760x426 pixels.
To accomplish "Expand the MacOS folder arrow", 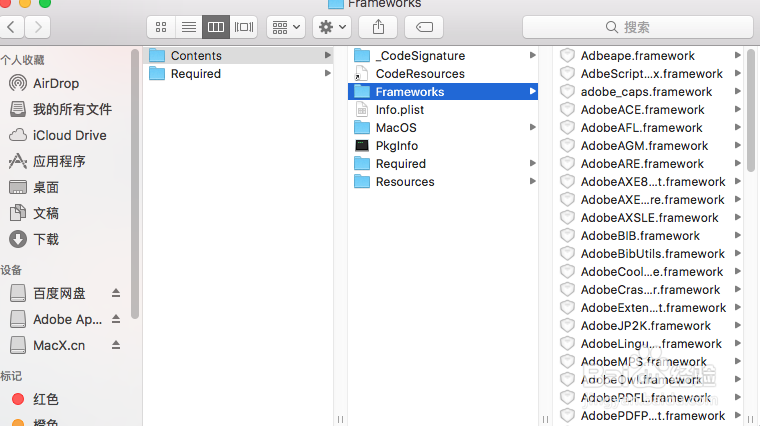I will (533, 127).
